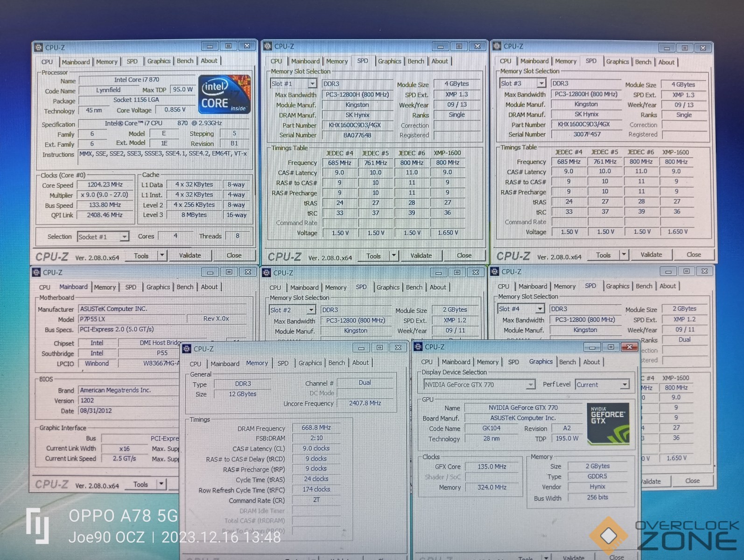The height and width of the screenshot is (560, 744).
Task: Click CPU-Z title icon in the Intel Core i7 window
Action: pyautogui.click(x=38, y=47)
